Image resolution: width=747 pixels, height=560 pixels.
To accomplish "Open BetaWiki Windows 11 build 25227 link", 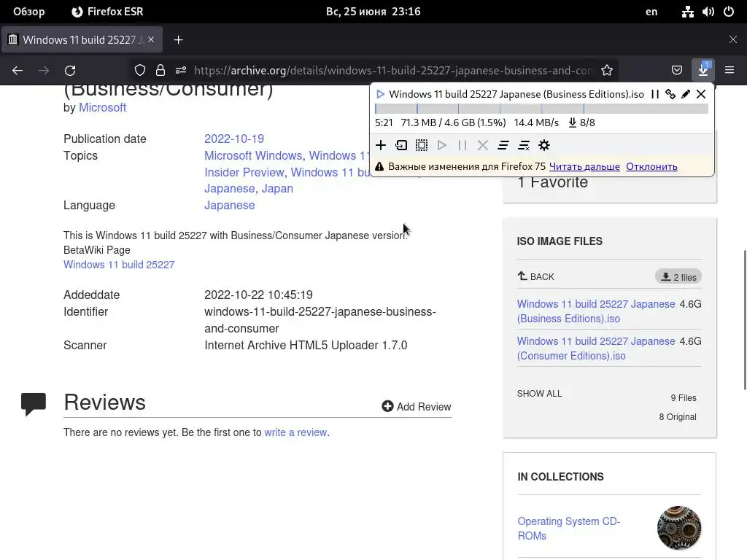I will click(x=119, y=265).
